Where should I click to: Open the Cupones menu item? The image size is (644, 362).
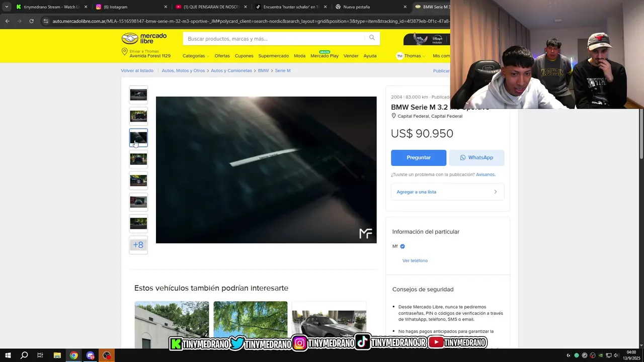point(244,56)
